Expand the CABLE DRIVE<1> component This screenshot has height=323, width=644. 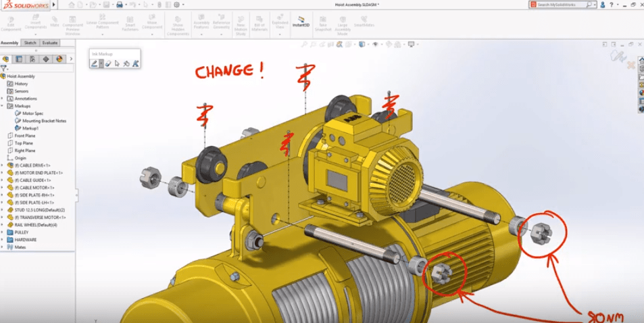tap(3, 165)
